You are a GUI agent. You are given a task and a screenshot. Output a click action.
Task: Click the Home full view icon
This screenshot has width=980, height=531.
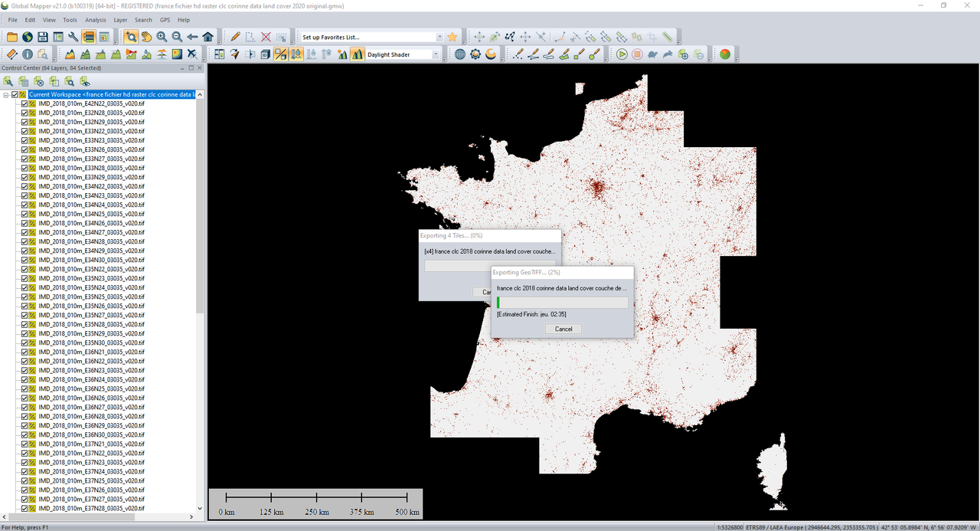point(207,37)
